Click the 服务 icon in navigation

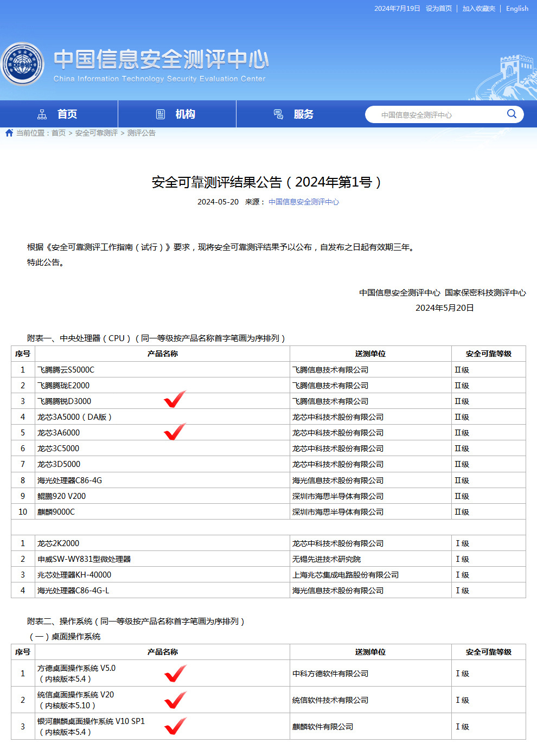click(x=278, y=114)
